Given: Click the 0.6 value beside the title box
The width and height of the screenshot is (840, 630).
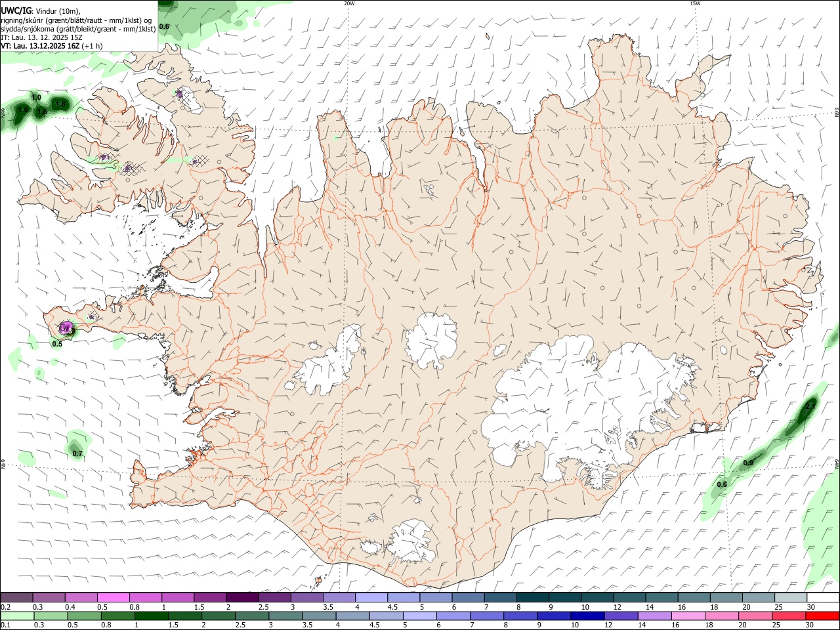Looking at the screenshot, I should [164, 27].
